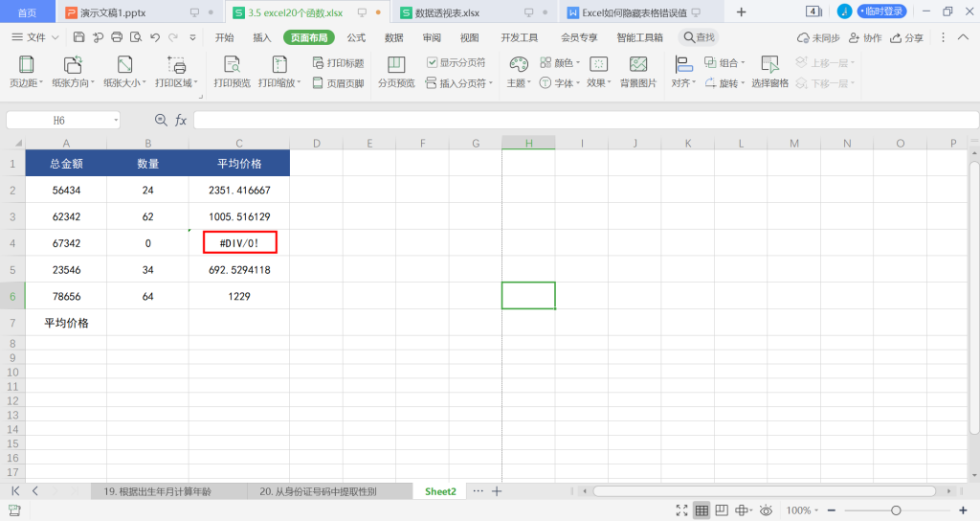
Task: Click 协作 collaborate button
Action: (865, 37)
